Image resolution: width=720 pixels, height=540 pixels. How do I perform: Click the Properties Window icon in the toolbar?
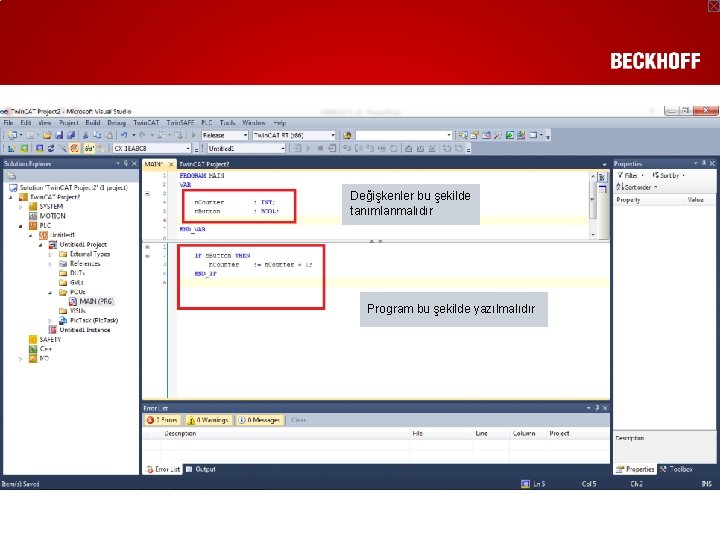click(475, 135)
